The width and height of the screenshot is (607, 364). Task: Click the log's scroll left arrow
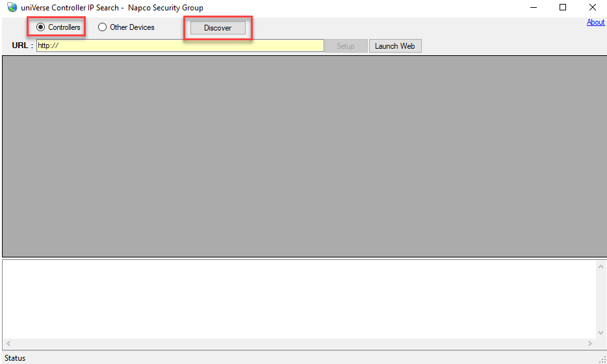8,343
